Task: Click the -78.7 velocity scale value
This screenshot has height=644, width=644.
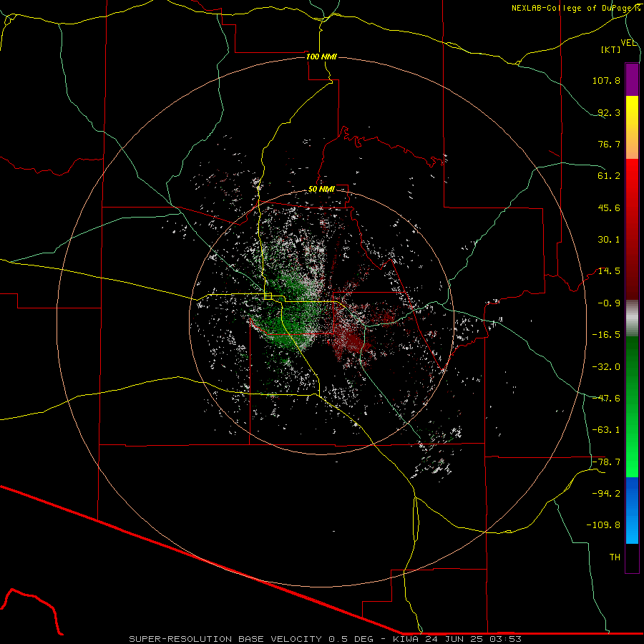Action: (606, 462)
